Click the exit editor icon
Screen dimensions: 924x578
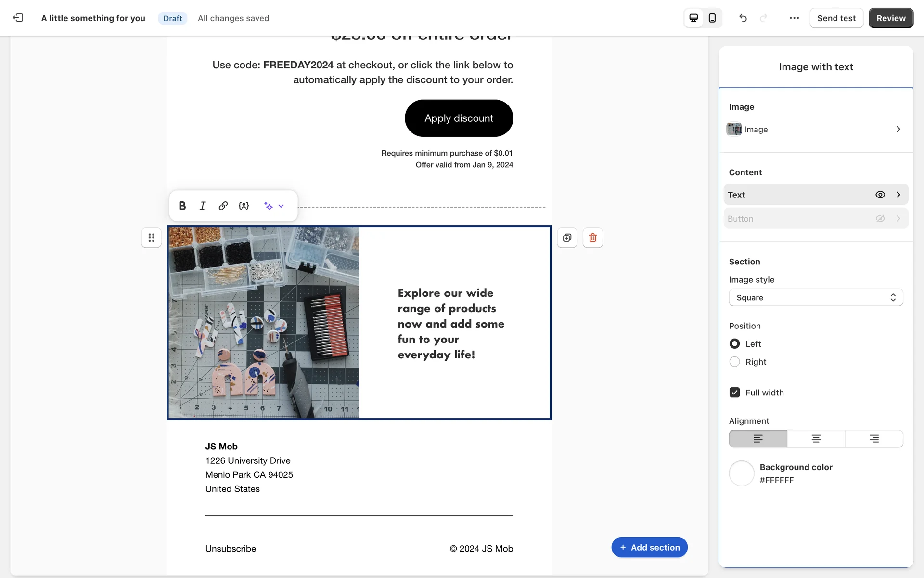click(18, 18)
